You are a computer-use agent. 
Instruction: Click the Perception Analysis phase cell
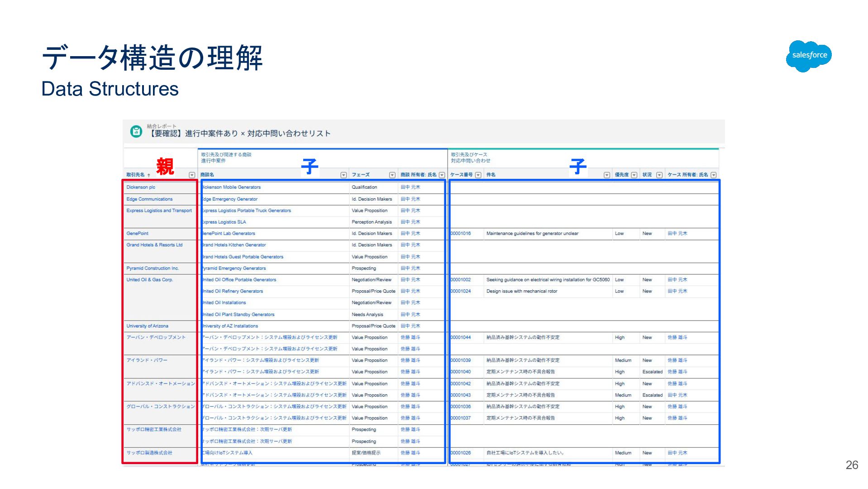click(x=372, y=222)
